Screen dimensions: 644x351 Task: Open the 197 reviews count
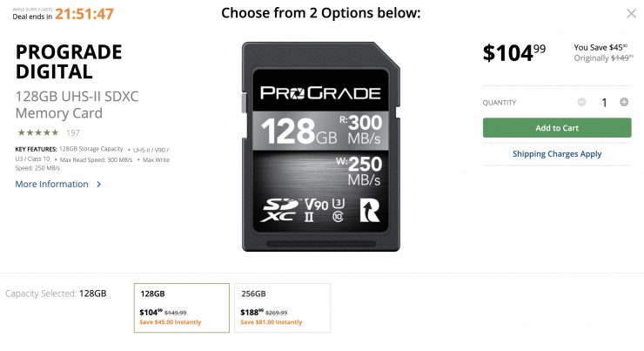73,132
